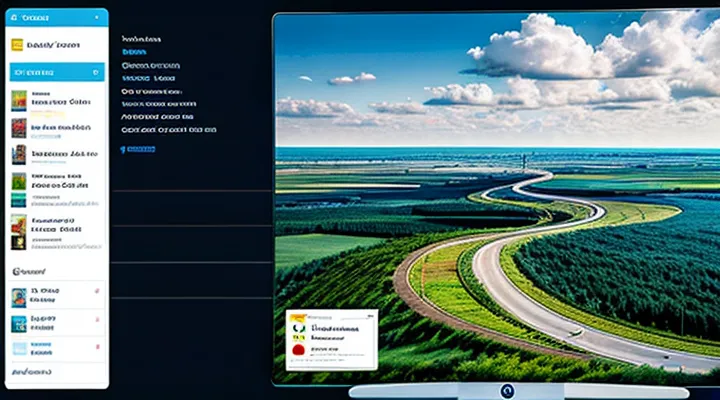Click the red mark on the blue-and-orange thumbnail row
The height and width of the screenshot is (400, 720).
tap(97, 291)
